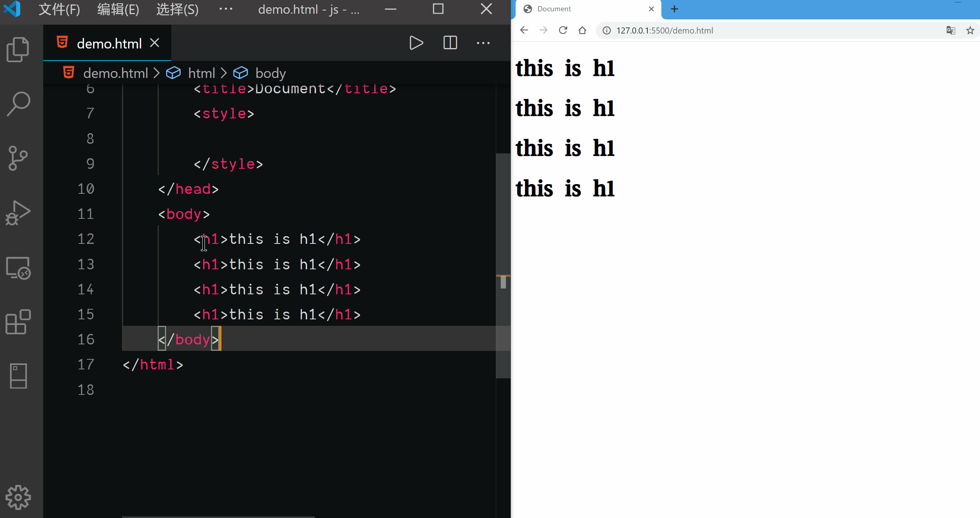Open a new browser tab
980x518 pixels.
pyautogui.click(x=674, y=9)
